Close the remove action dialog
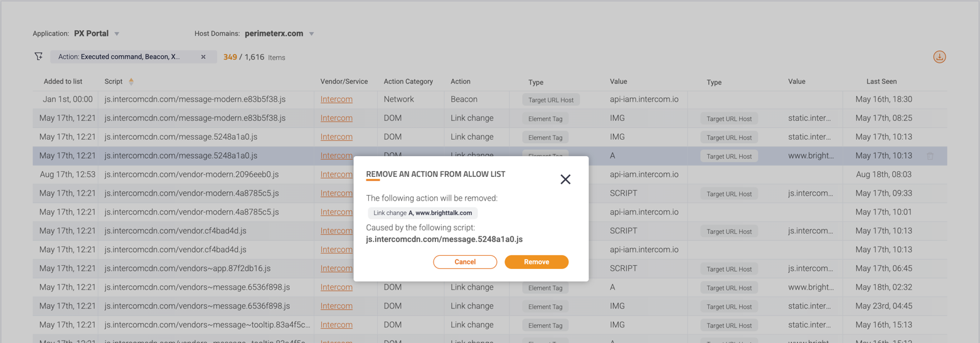The height and width of the screenshot is (343, 980). [x=565, y=179]
